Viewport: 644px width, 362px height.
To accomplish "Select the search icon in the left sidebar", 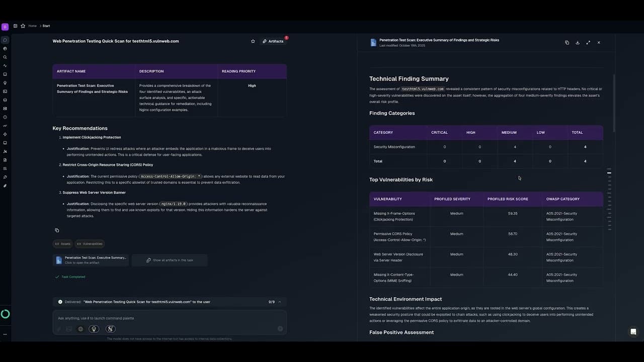I will point(5,57).
